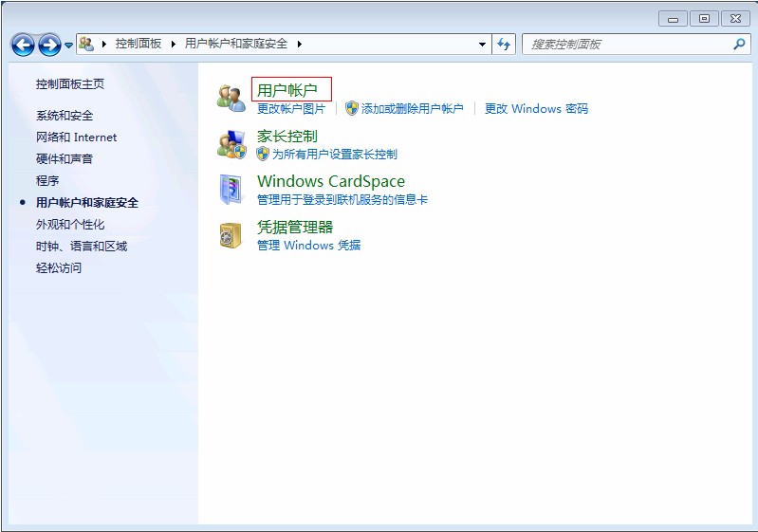Click the 更改帐户图片 link

(x=291, y=109)
